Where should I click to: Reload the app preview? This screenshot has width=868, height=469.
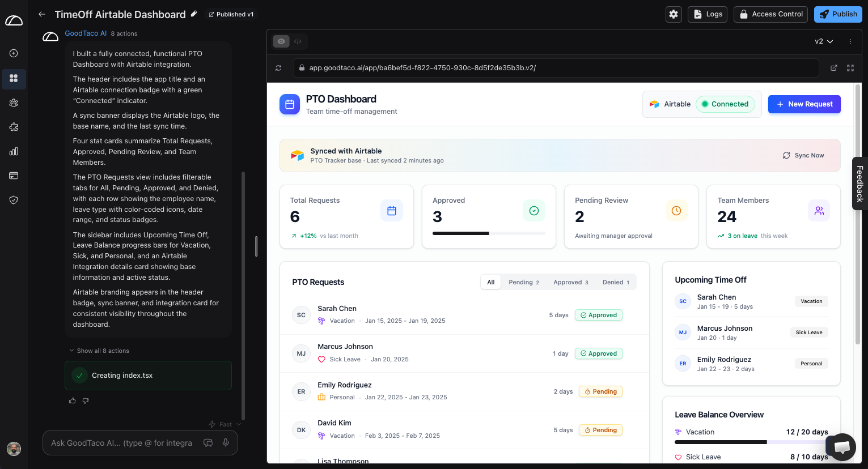(278, 68)
